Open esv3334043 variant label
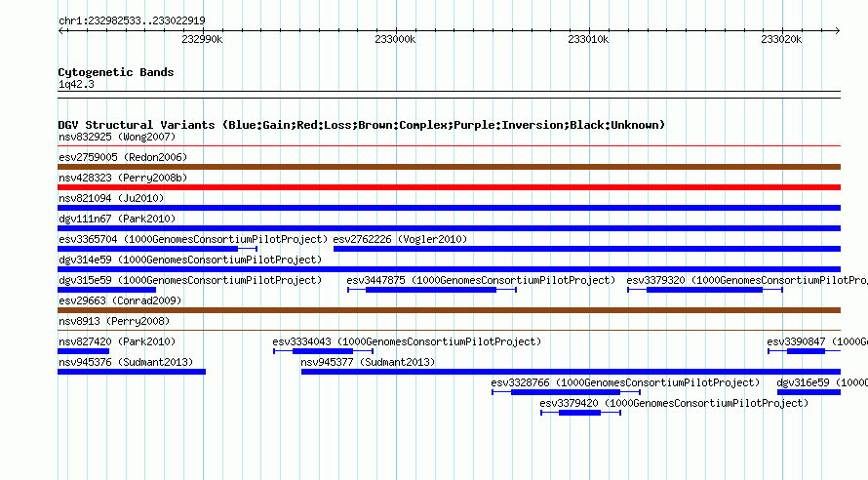 (x=407, y=341)
